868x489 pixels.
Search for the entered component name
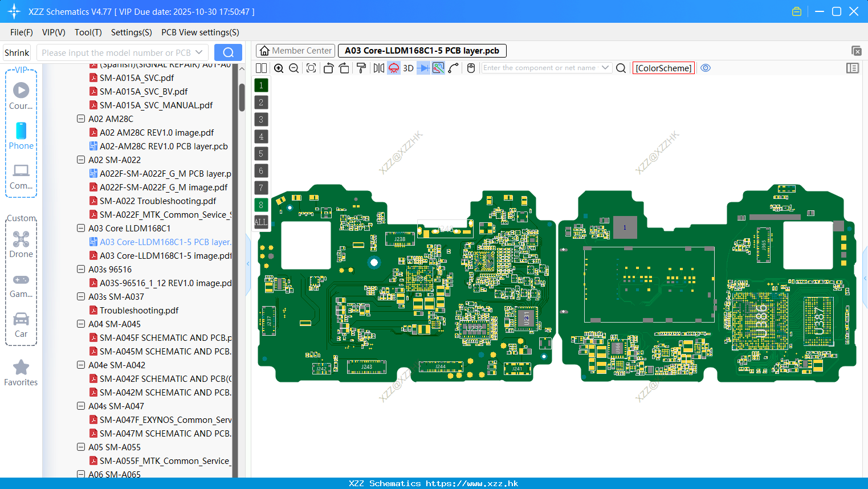pyautogui.click(x=621, y=68)
